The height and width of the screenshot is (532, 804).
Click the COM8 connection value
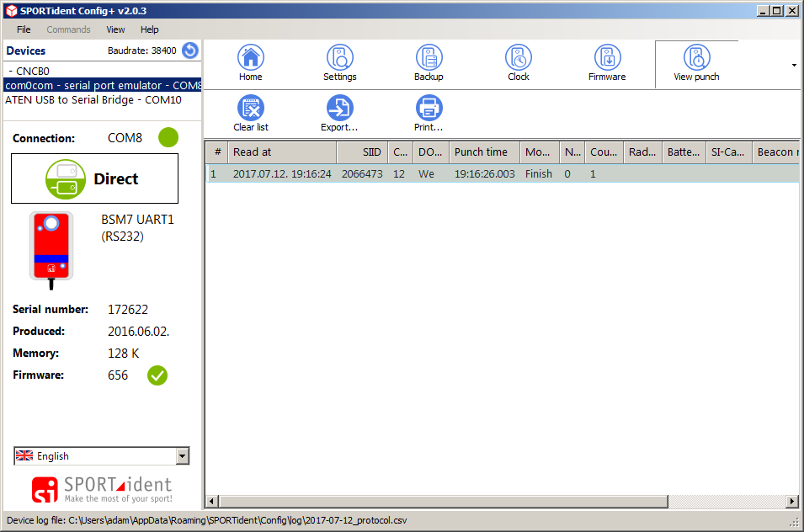[x=125, y=138]
